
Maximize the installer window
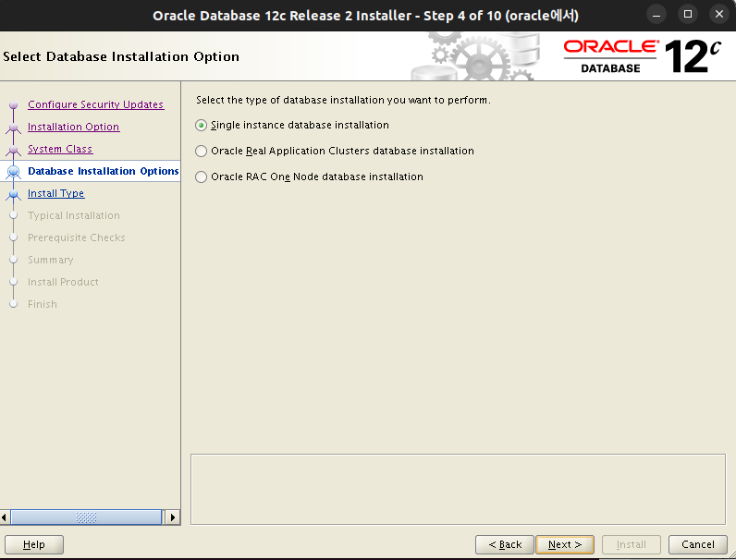[x=688, y=15]
